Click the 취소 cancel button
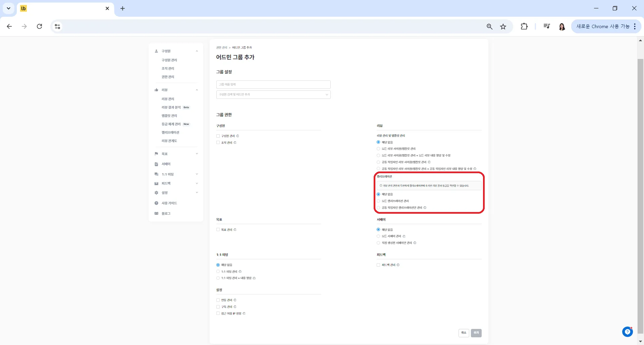The image size is (644, 345). (x=464, y=333)
